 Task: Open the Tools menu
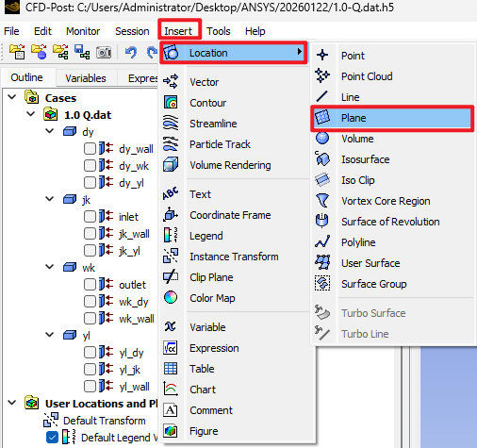(219, 31)
